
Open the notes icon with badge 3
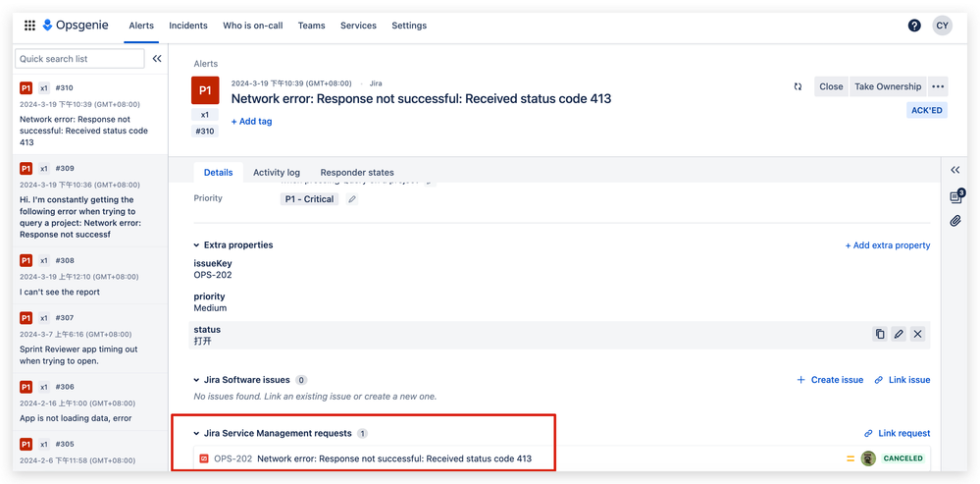[x=956, y=197]
